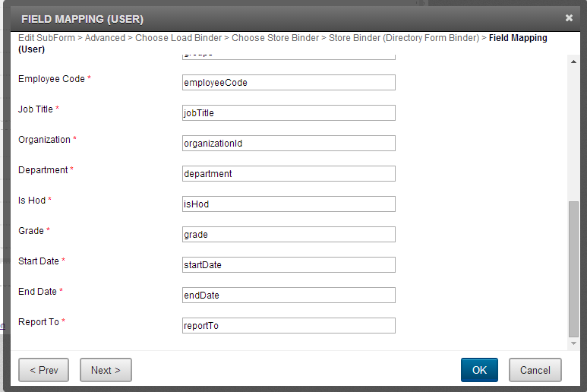Click the scrollbar down arrow

point(573,343)
